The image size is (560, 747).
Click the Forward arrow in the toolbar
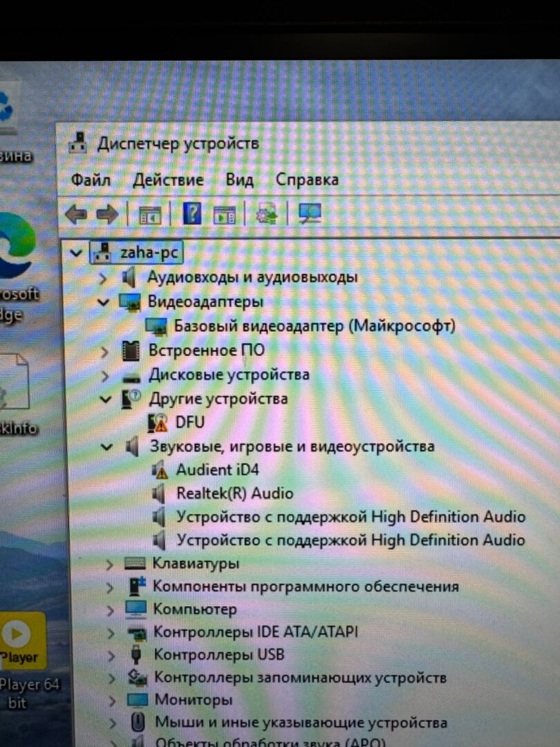coord(107,215)
